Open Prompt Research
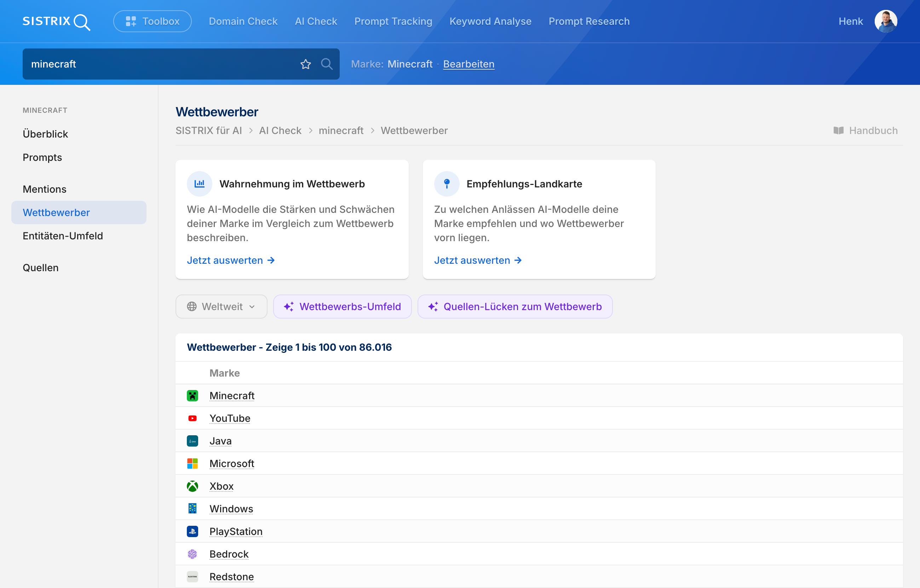Viewport: 920px width, 588px height. coord(589,21)
